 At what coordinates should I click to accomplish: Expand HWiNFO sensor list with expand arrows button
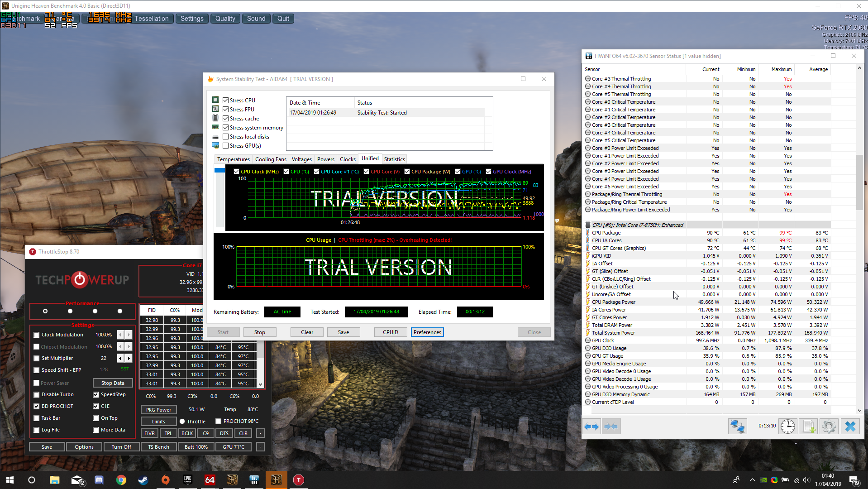[x=591, y=427]
